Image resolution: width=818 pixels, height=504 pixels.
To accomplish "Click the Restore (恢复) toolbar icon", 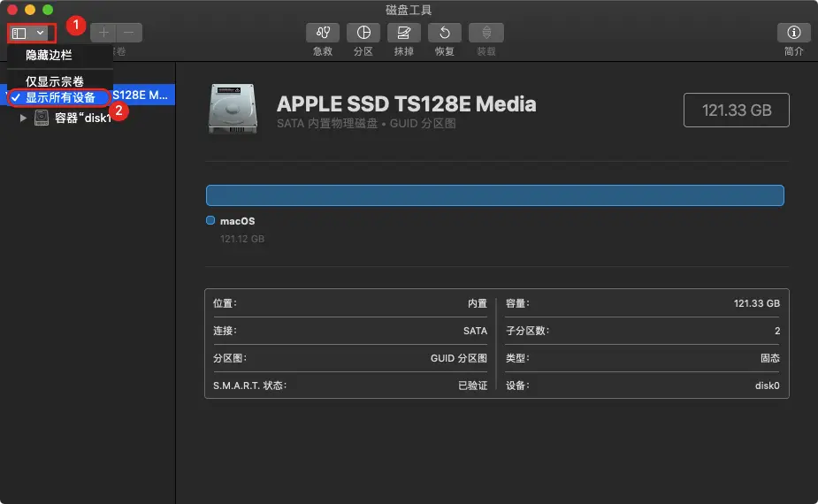I will click(x=445, y=33).
